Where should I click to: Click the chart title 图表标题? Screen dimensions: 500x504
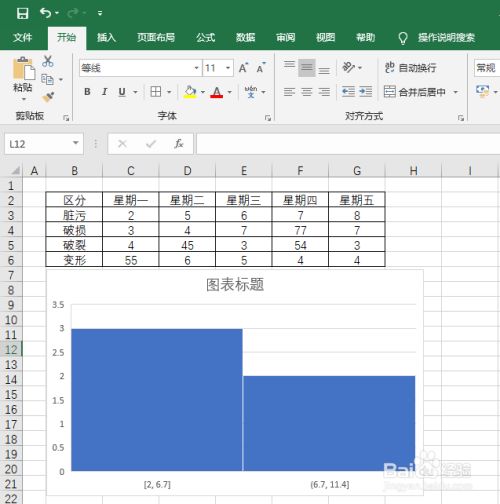point(235,285)
